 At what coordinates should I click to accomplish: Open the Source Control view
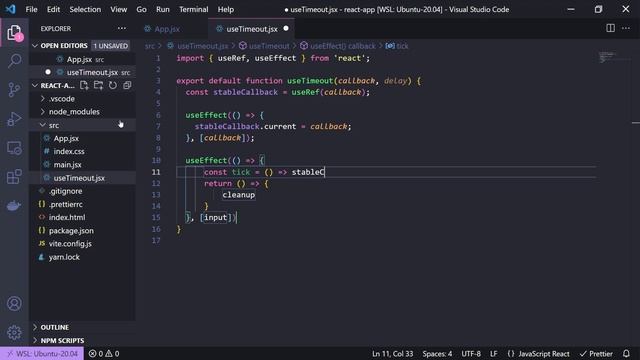(x=14, y=89)
